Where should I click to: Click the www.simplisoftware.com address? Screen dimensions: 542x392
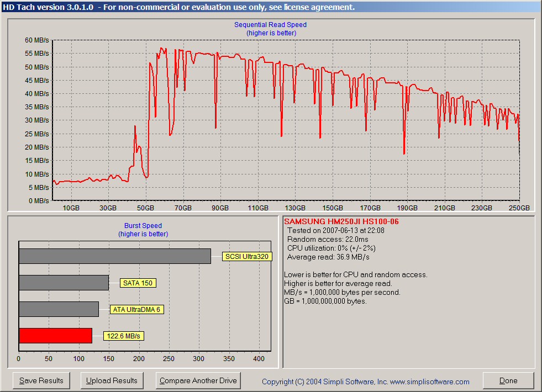[x=430, y=382]
